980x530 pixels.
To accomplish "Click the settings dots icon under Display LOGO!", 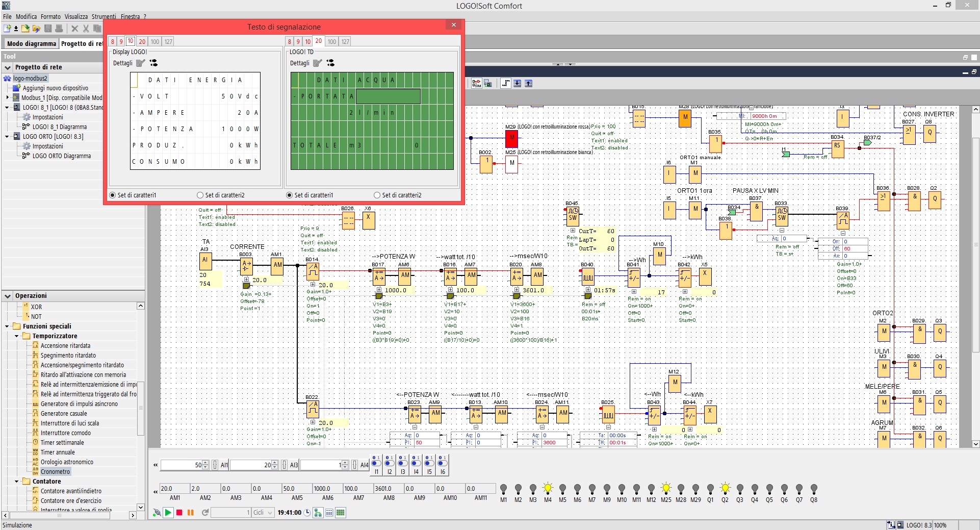I will tap(153, 63).
